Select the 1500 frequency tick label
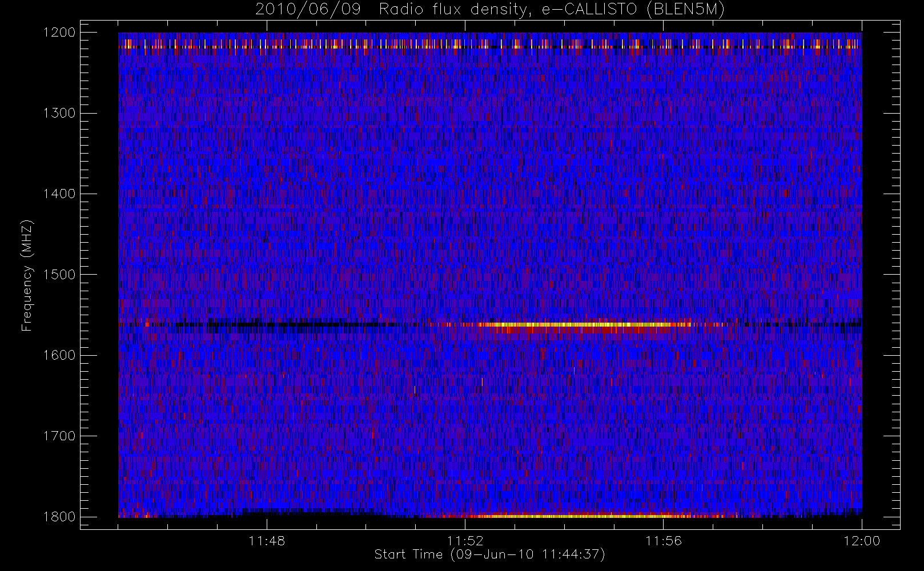 59,275
